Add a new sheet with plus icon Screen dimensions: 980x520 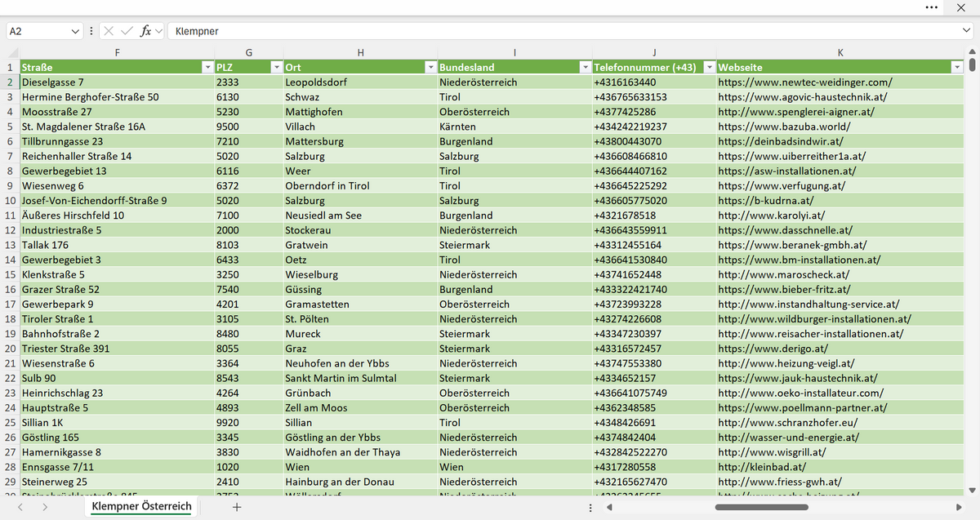(237, 507)
